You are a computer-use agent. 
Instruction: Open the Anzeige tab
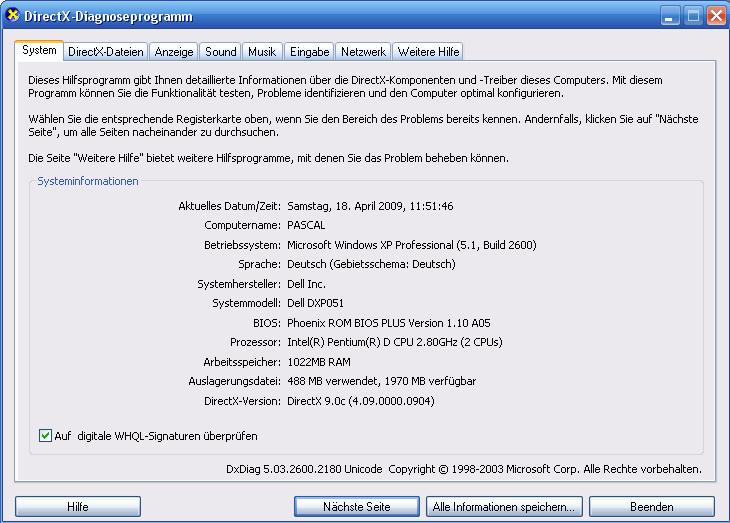click(174, 52)
